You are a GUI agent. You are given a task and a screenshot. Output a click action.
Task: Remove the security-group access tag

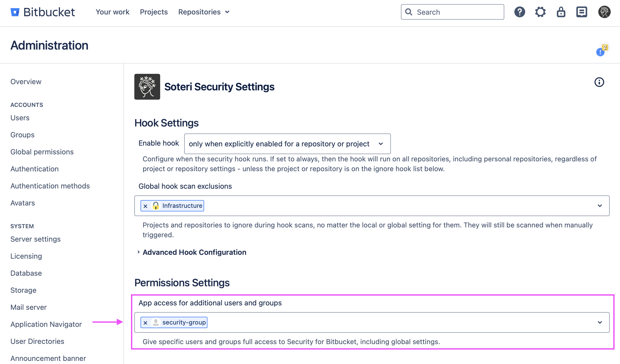(145, 323)
